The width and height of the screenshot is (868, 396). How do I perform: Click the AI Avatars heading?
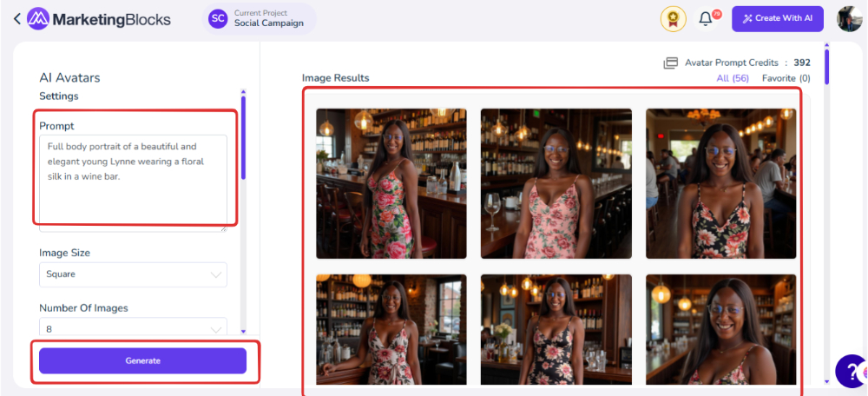click(x=69, y=77)
